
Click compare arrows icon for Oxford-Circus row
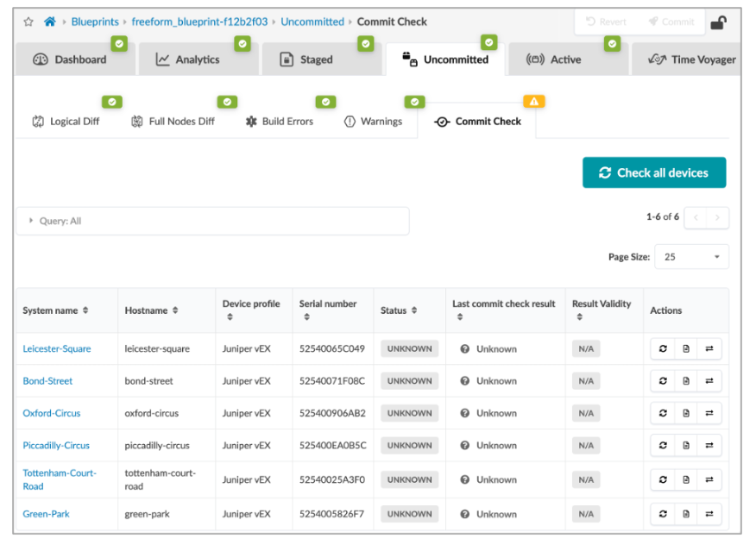[x=709, y=413]
